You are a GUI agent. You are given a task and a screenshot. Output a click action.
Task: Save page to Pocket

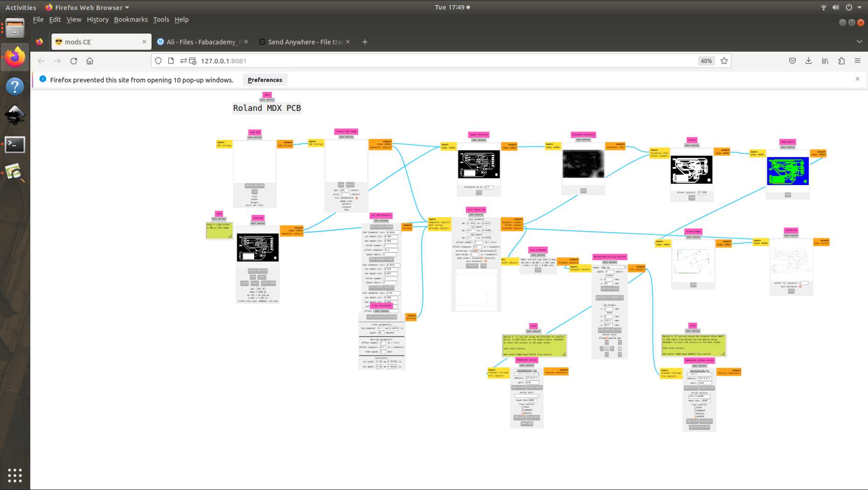pos(792,61)
